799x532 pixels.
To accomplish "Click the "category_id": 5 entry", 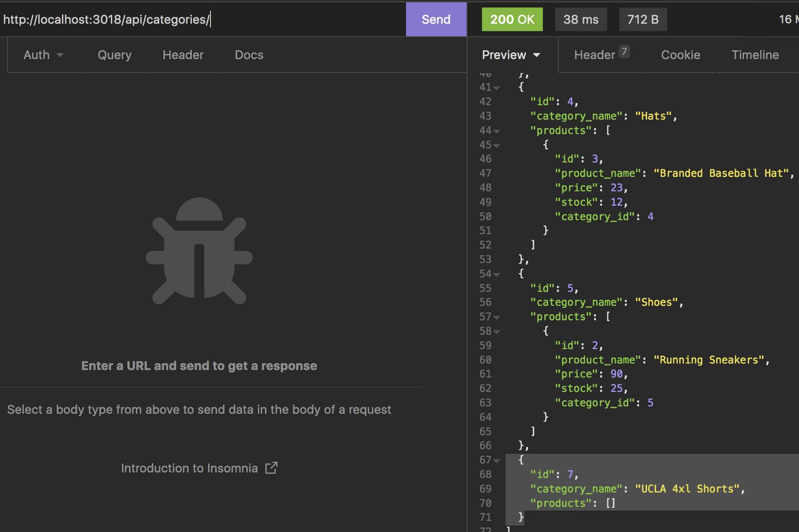I will tap(604, 403).
